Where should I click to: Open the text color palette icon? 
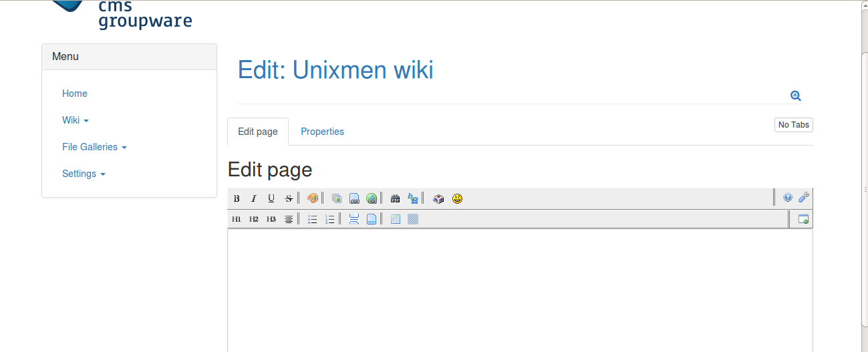(x=312, y=198)
